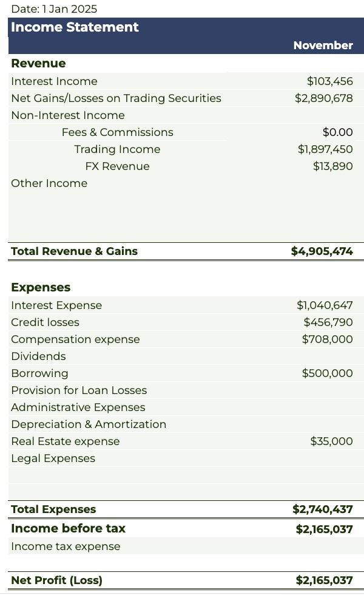Click the Total Expenses amount $2,740,437
The image size is (364, 595).
(x=323, y=509)
